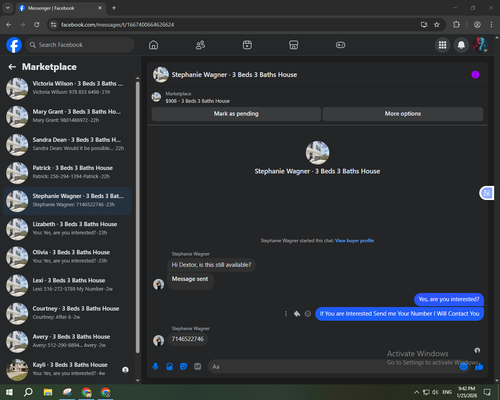Go to the Home feed icon
The image size is (500, 400).
point(153,45)
